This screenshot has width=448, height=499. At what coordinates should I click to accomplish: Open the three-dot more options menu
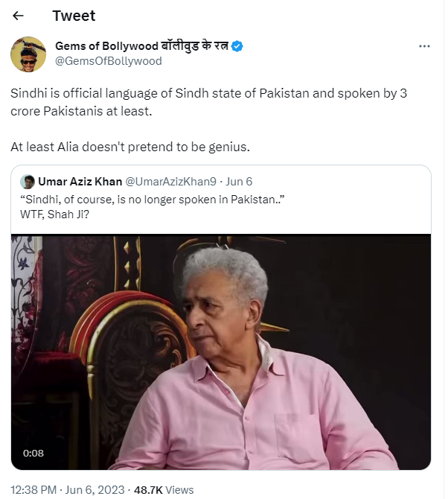coord(424,46)
